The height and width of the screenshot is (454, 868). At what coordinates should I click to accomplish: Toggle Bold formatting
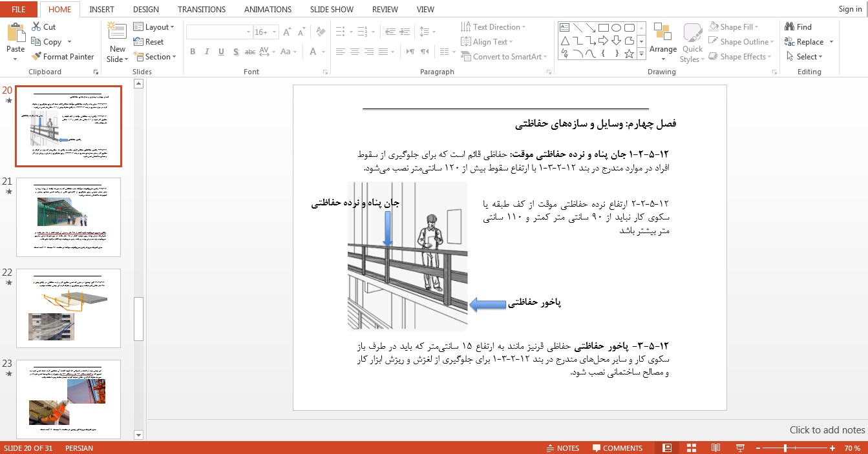[193, 52]
